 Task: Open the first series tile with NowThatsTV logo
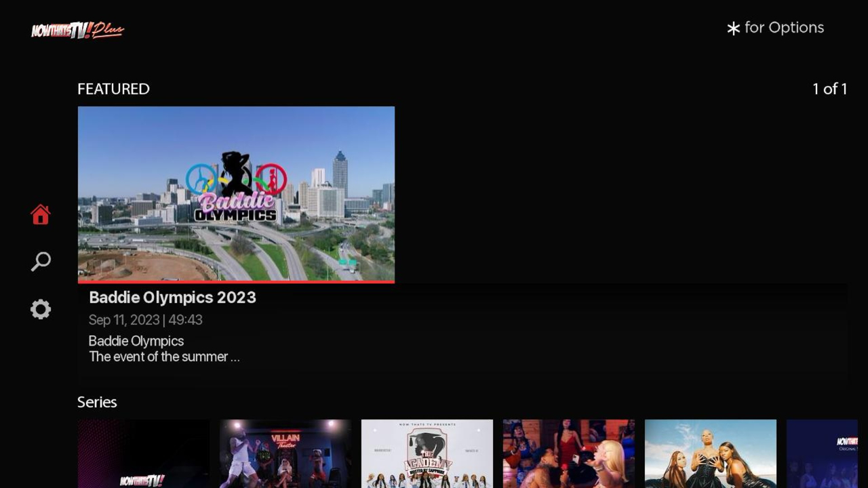pyautogui.click(x=144, y=453)
